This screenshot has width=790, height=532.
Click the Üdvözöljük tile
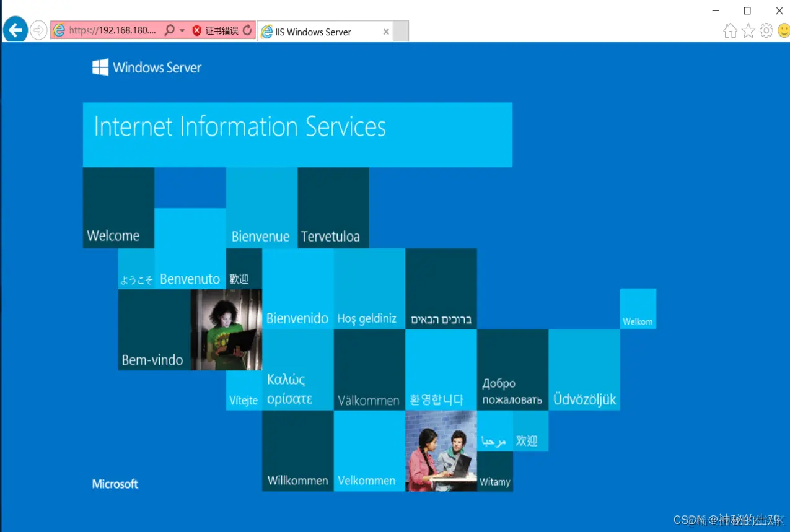(584, 370)
